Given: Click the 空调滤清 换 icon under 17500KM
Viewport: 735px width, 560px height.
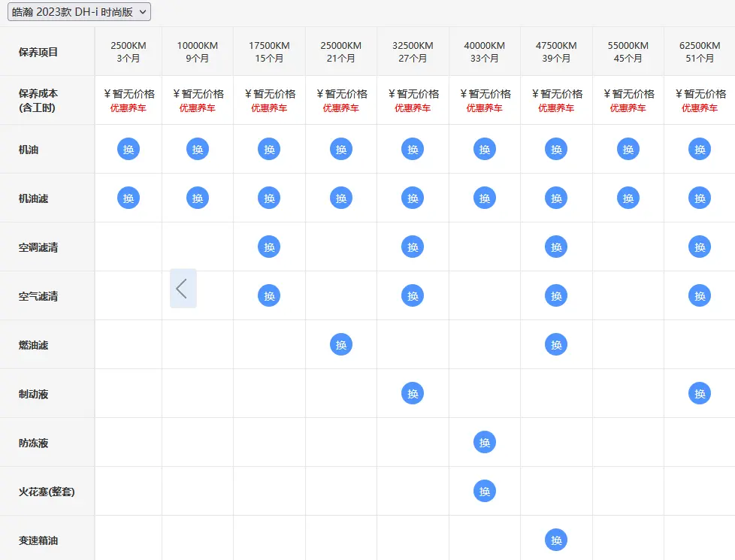Looking at the screenshot, I should [x=269, y=247].
